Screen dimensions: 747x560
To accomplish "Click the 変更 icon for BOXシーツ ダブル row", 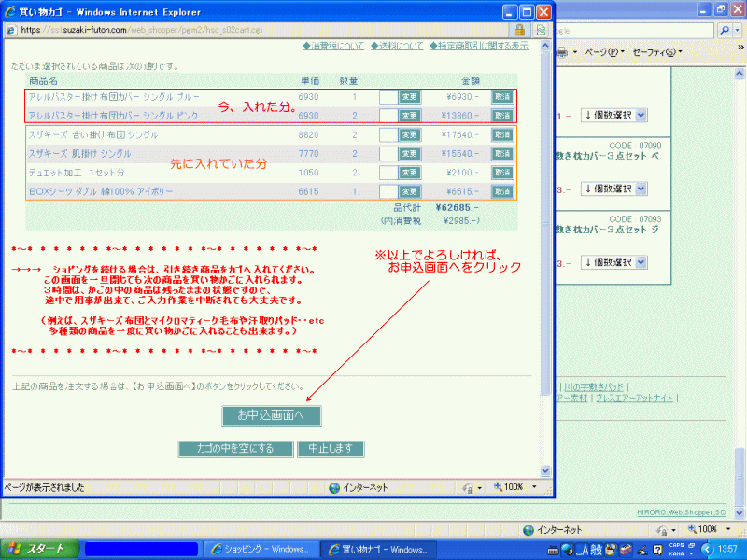I will [x=409, y=191].
